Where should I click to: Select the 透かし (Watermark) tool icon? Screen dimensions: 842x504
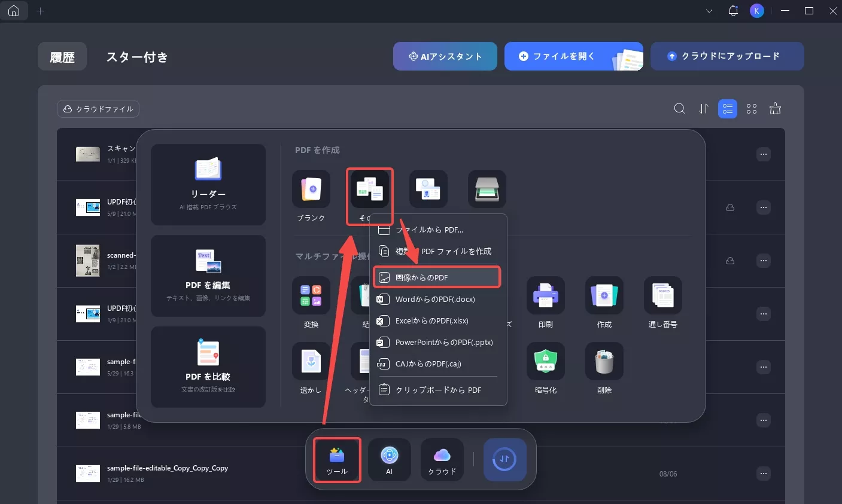pyautogui.click(x=311, y=361)
